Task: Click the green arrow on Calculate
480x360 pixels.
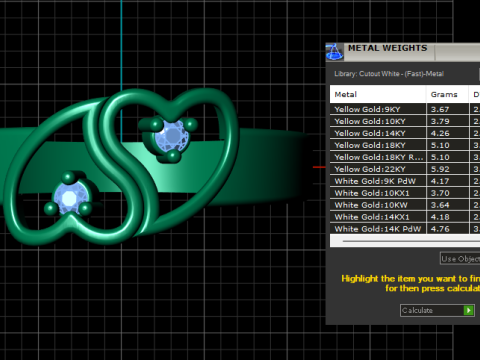Action: (x=469, y=310)
